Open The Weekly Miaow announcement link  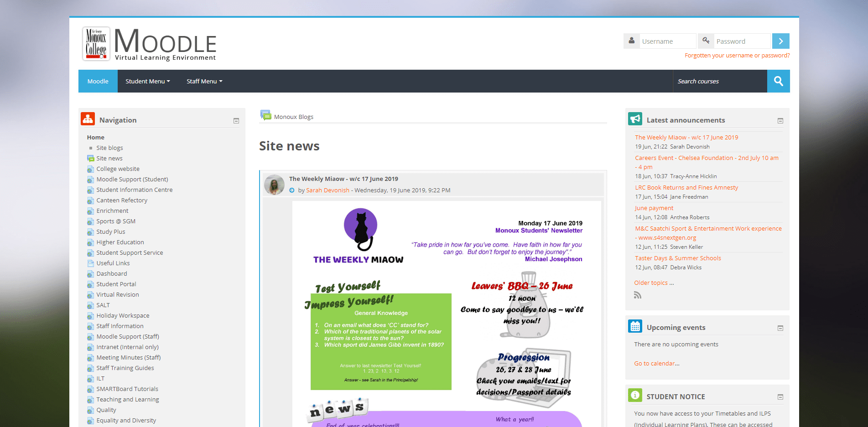coord(686,138)
